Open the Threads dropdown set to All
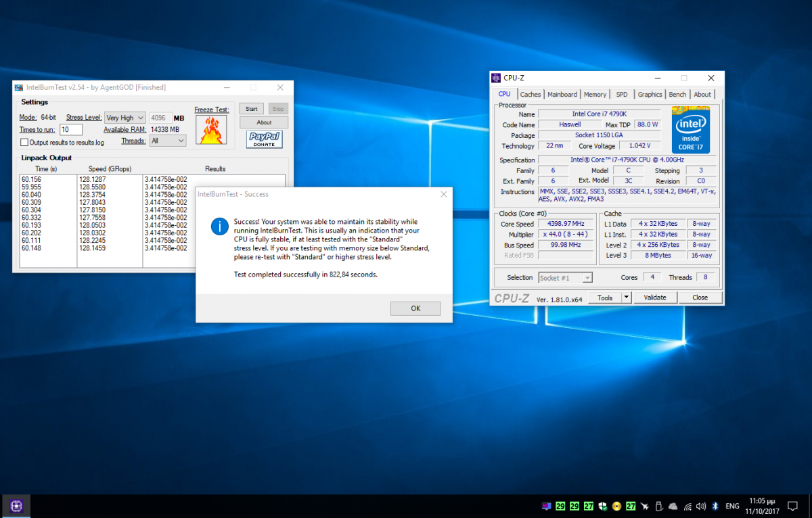812x518 pixels. 168,141
